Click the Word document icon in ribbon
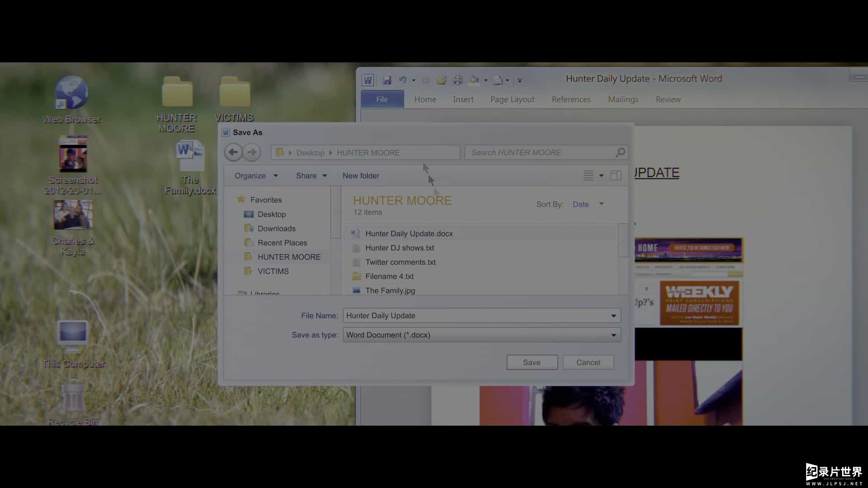Viewport: 868px width, 488px height. tap(368, 79)
